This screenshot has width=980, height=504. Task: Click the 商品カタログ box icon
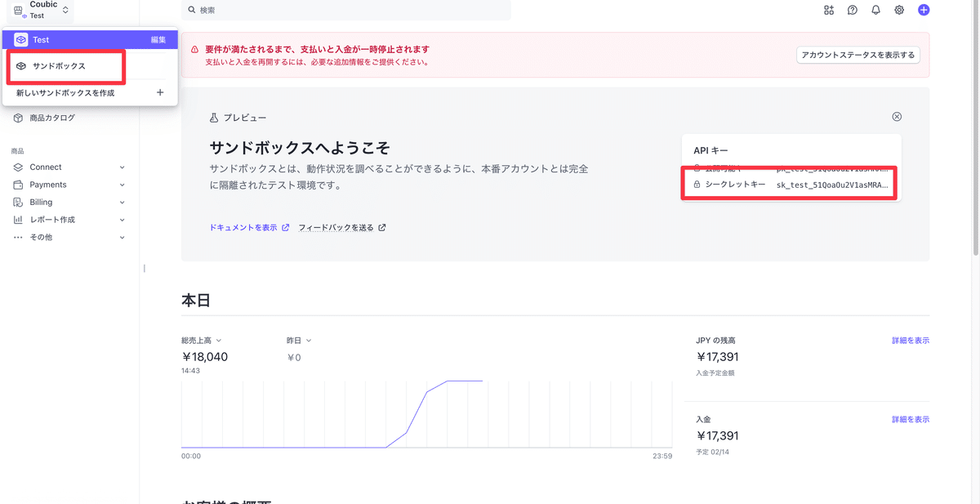18,118
